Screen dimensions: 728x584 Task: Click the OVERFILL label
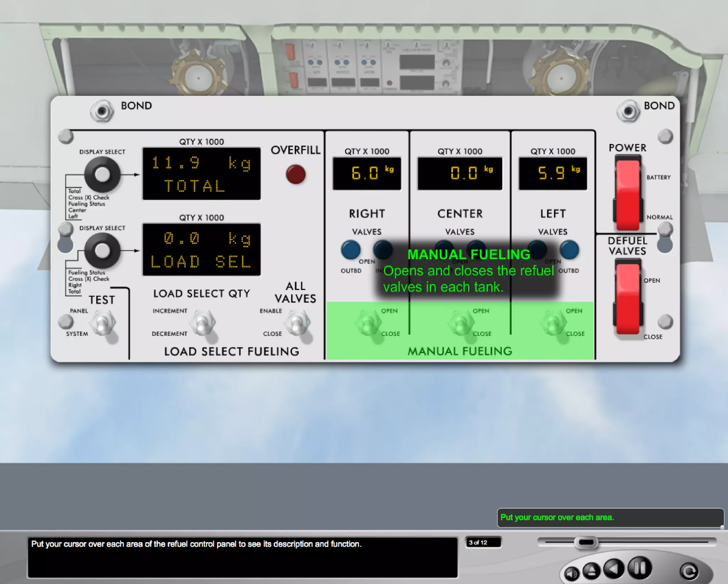(296, 150)
